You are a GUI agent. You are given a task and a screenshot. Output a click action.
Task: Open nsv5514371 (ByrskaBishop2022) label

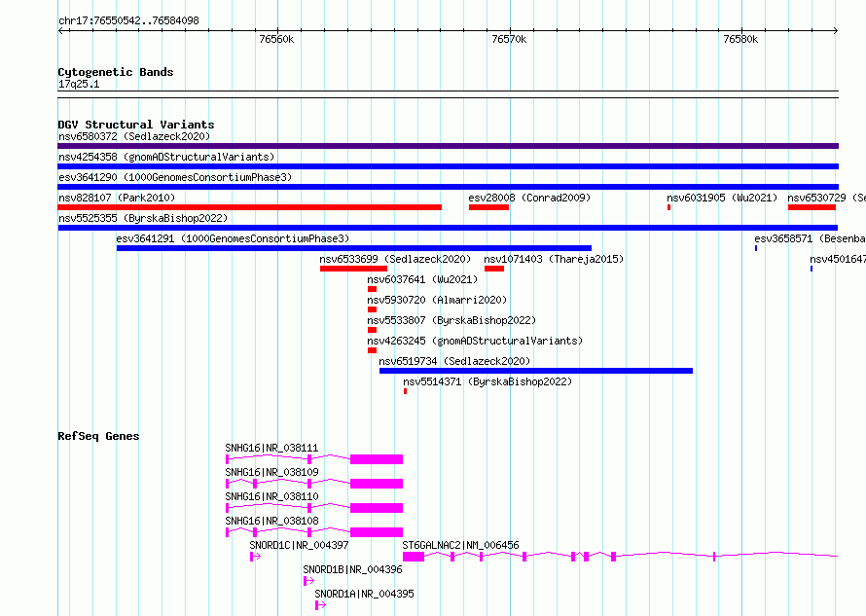(x=487, y=381)
